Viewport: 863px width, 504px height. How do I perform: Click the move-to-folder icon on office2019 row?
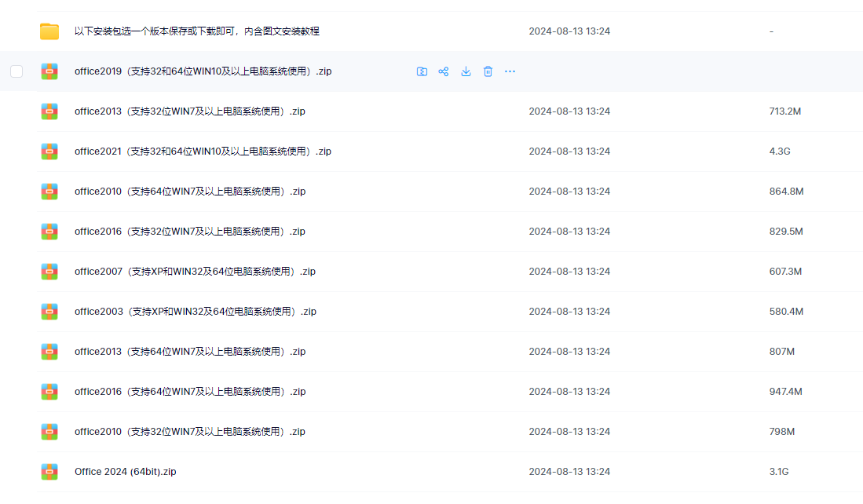422,71
